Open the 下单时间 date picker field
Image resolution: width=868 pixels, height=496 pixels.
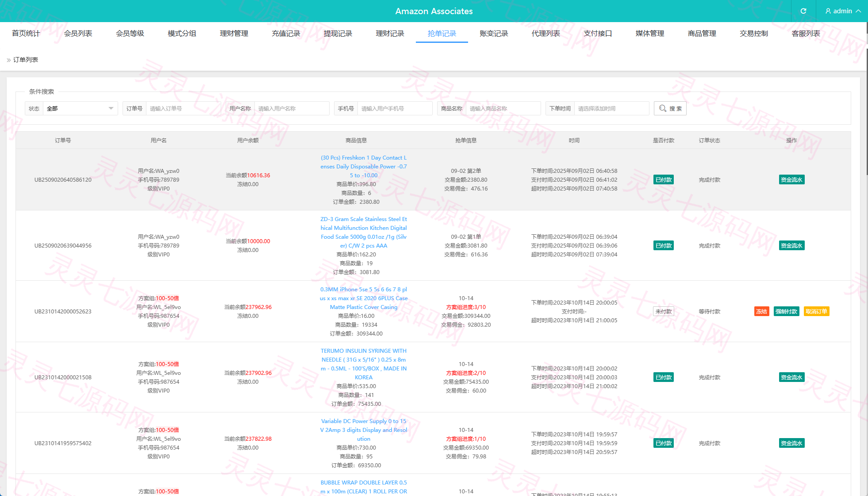point(611,108)
